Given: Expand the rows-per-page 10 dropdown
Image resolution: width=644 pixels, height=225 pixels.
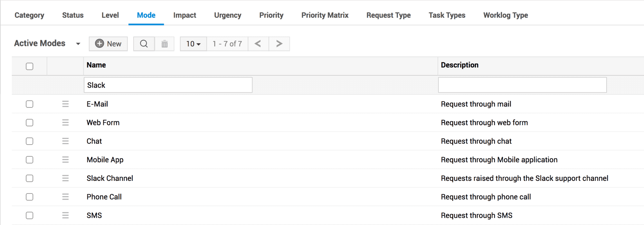Looking at the screenshot, I should click(x=193, y=43).
